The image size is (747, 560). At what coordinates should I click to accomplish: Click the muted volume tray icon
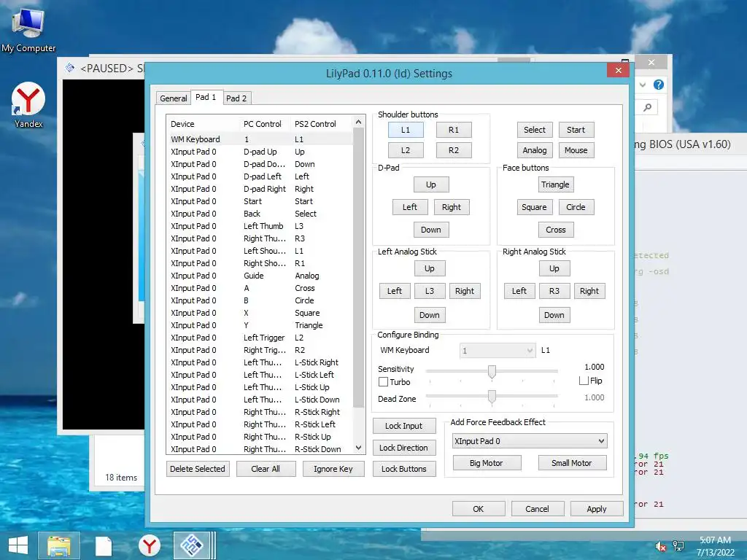[x=660, y=546]
